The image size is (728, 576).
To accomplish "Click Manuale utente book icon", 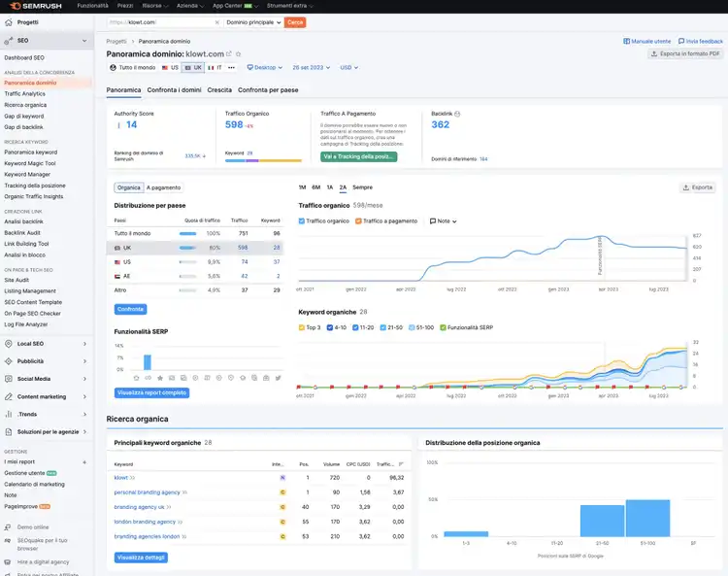I will (x=626, y=42).
